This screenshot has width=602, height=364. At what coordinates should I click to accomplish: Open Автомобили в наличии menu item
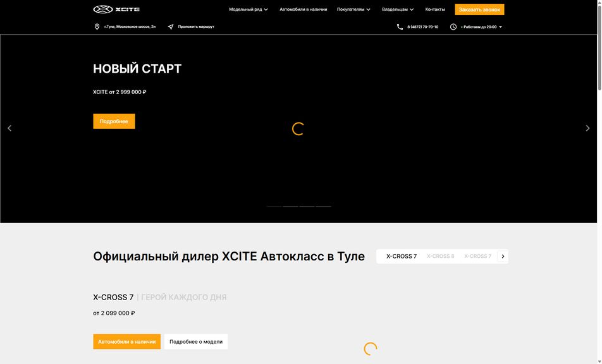pyautogui.click(x=304, y=9)
